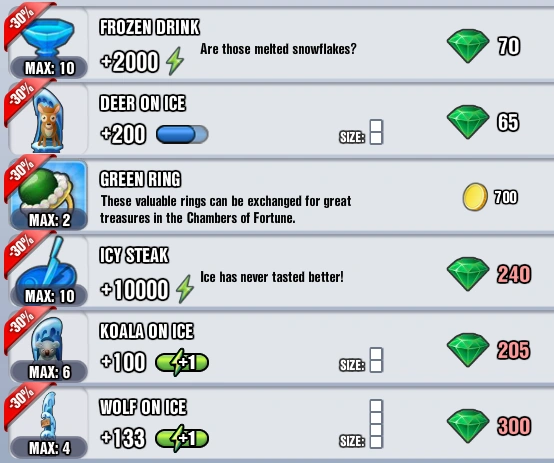Click the green gem beside 300 price
Viewport: 554px width, 463px height.
point(468,426)
